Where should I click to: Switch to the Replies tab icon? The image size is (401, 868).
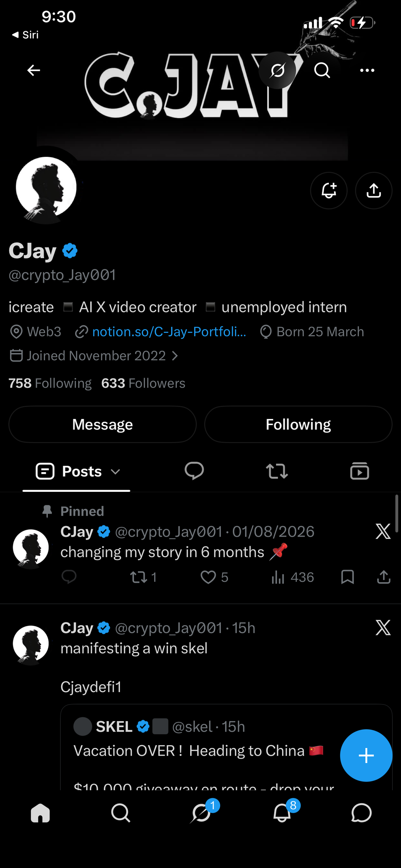pyautogui.click(x=194, y=471)
